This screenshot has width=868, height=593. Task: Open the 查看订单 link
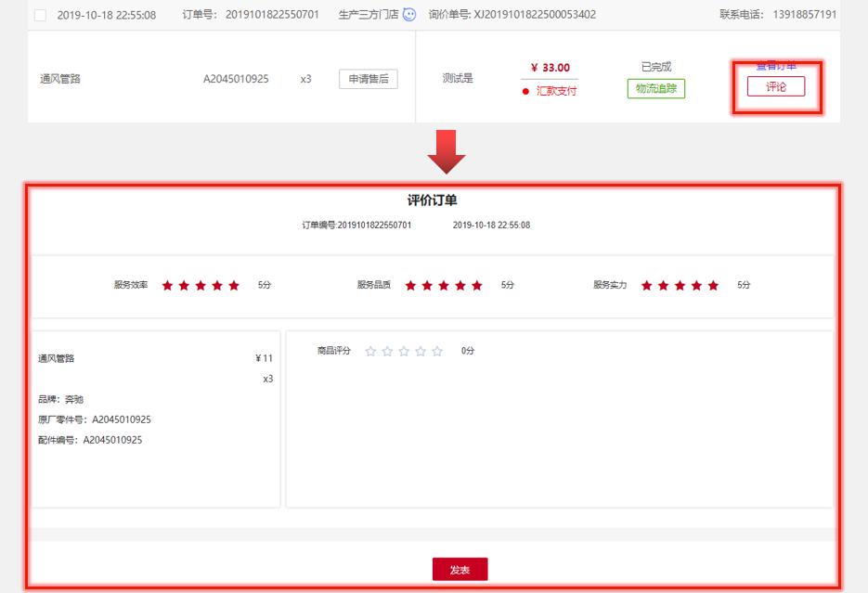pyautogui.click(x=776, y=66)
